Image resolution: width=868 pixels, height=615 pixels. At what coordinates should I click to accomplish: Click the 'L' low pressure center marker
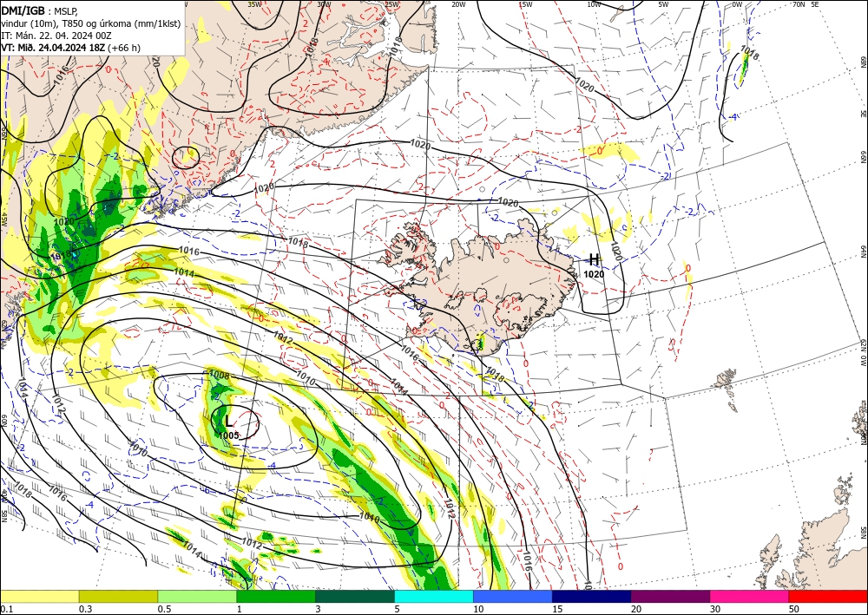pos(229,422)
